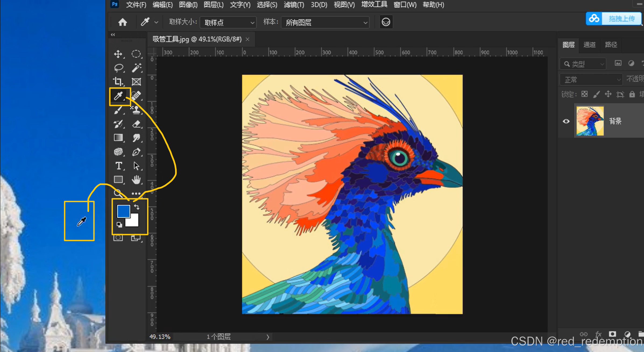Select the Smudge tool
This screenshot has width=644, height=352.
click(x=136, y=137)
